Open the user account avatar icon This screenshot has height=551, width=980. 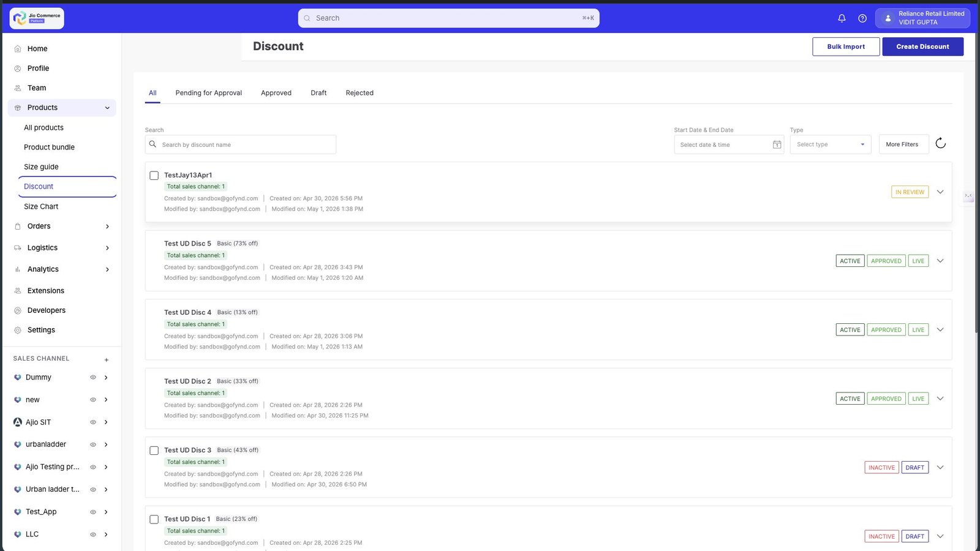888,18
